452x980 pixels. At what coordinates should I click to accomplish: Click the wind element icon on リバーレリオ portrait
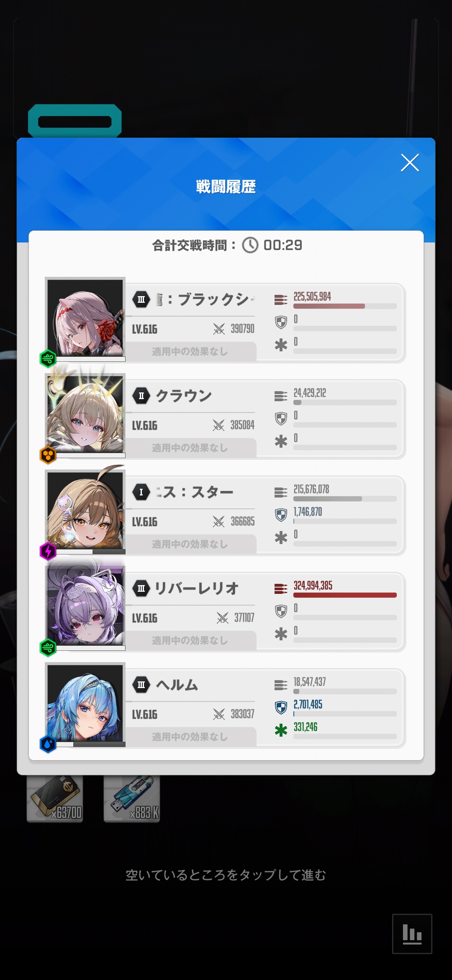48,647
